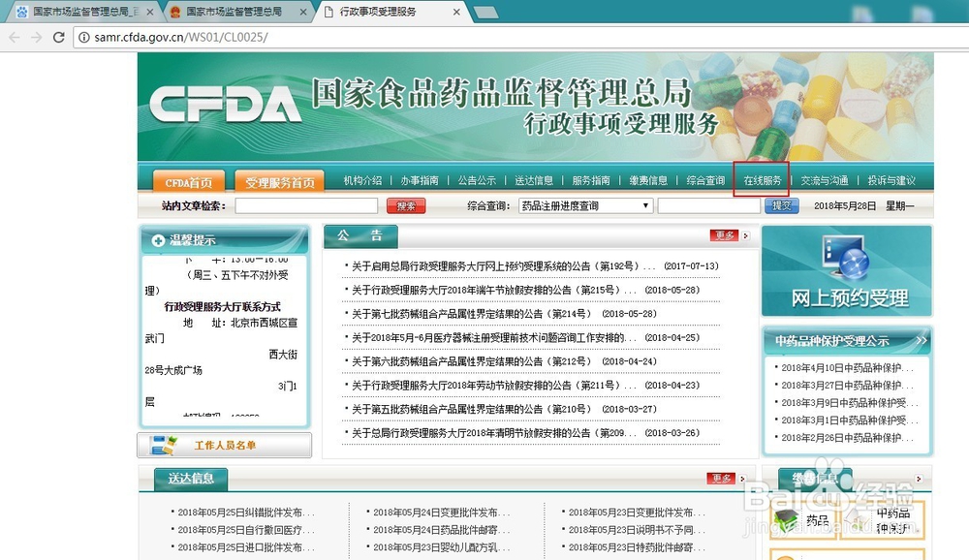Viewport: 969px width, 560px height.
Task: Open 2018年3月9日中药品种保护受 entry
Action: pyautogui.click(x=849, y=402)
